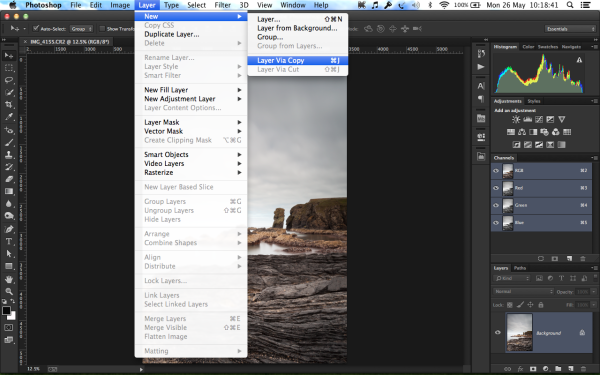Select the Quick Selection tool
The image size is (600, 375).
point(8,92)
